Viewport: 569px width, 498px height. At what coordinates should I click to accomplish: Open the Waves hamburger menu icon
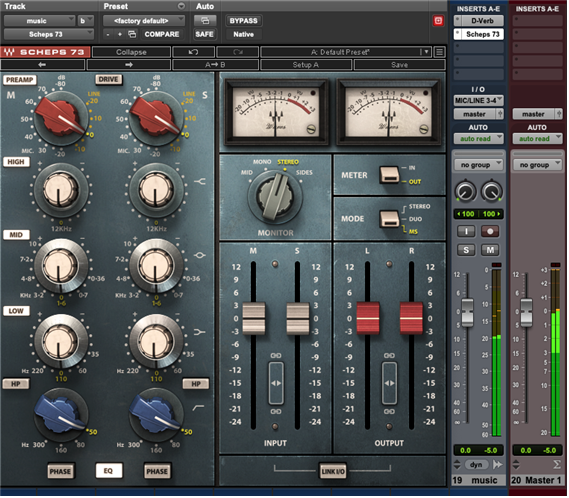439,52
